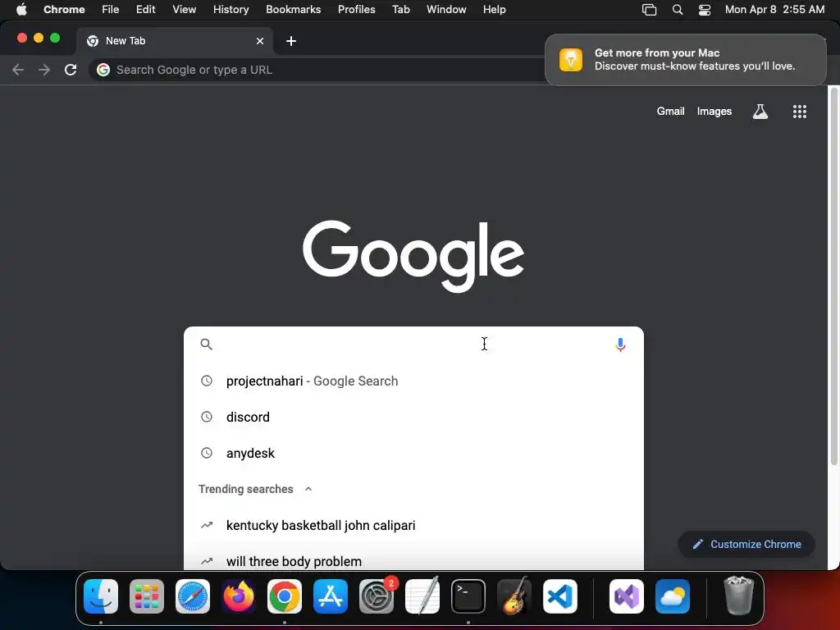Open the Chrome application menu
Image resolution: width=840 pixels, height=630 pixels.
click(x=64, y=10)
